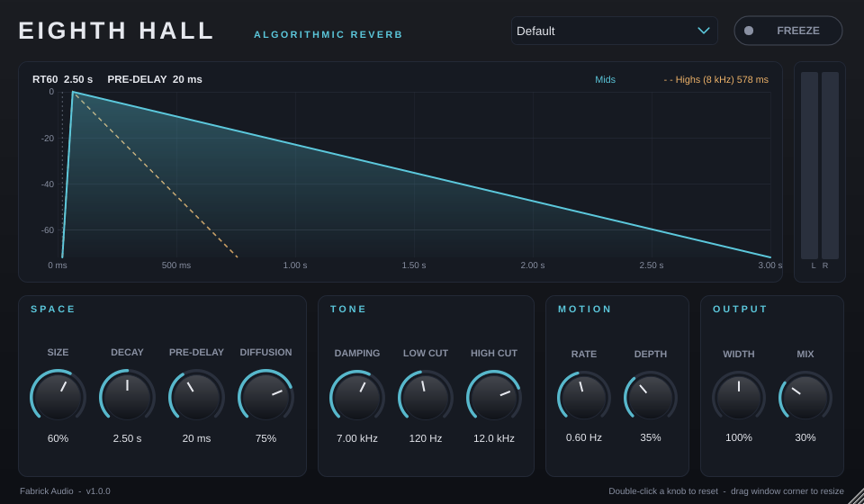Click the Pre-Delay knob
Viewport: 864px width, 504px height.
197,397
